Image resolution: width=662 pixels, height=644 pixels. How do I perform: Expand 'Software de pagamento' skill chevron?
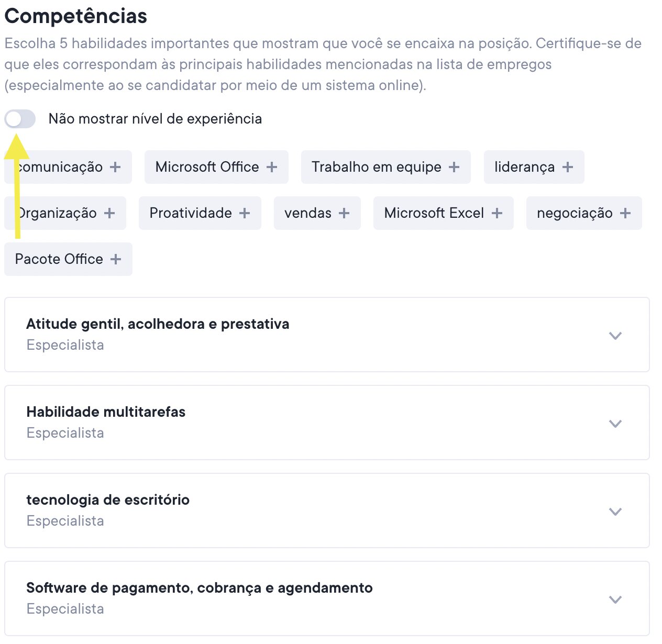click(x=615, y=599)
